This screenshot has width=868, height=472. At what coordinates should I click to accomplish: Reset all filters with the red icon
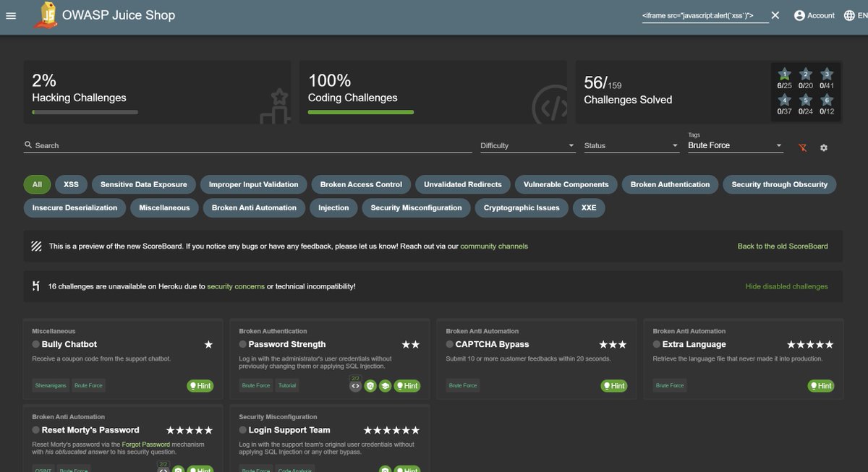click(802, 147)
